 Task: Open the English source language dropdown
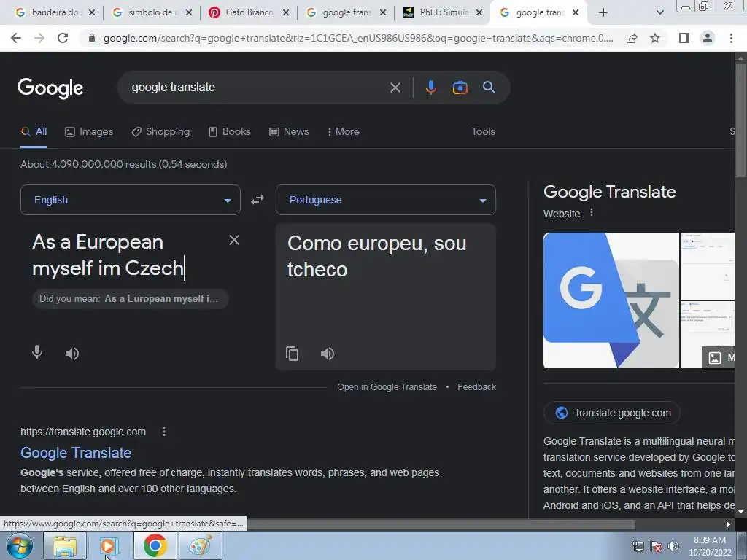[x=131, y=200]
